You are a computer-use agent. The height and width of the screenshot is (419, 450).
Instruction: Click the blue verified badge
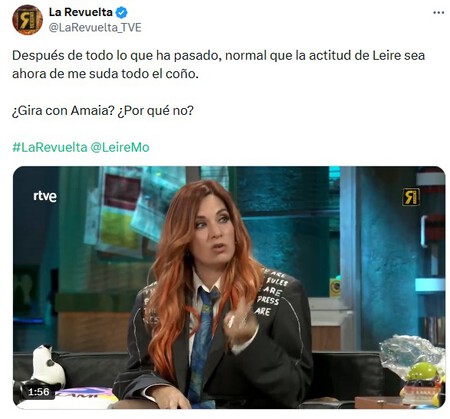pyautogui.click(x=121, y=13)
